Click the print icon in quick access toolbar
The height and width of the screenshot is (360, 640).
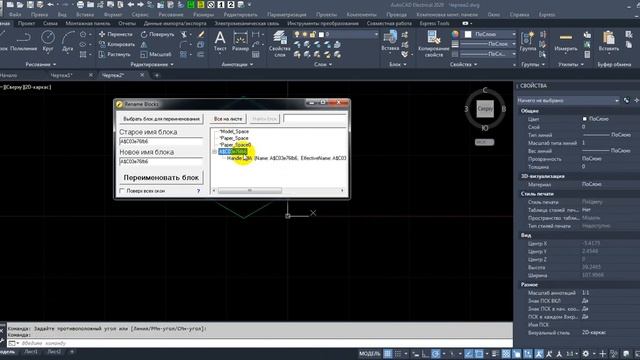click(x=80, y=5)
